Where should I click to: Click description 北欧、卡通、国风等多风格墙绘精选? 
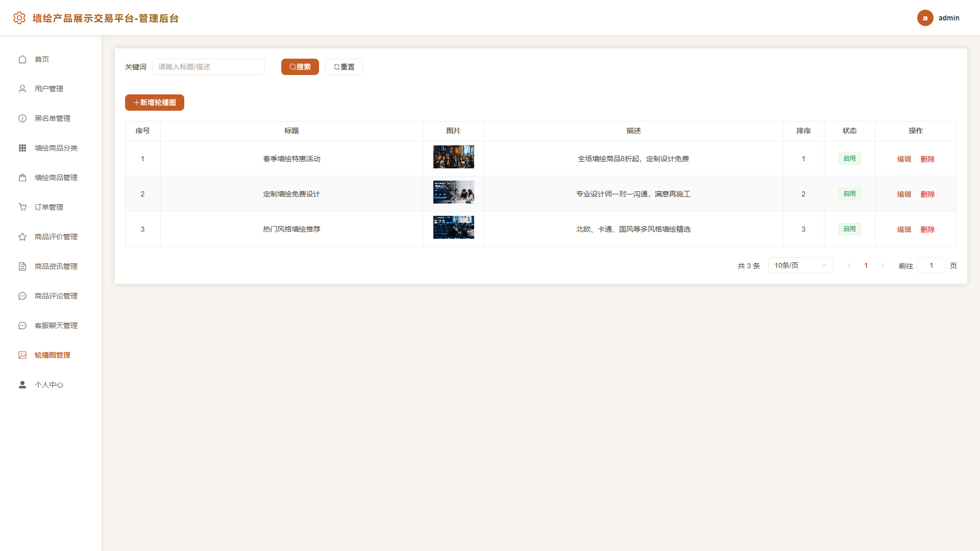633,229
